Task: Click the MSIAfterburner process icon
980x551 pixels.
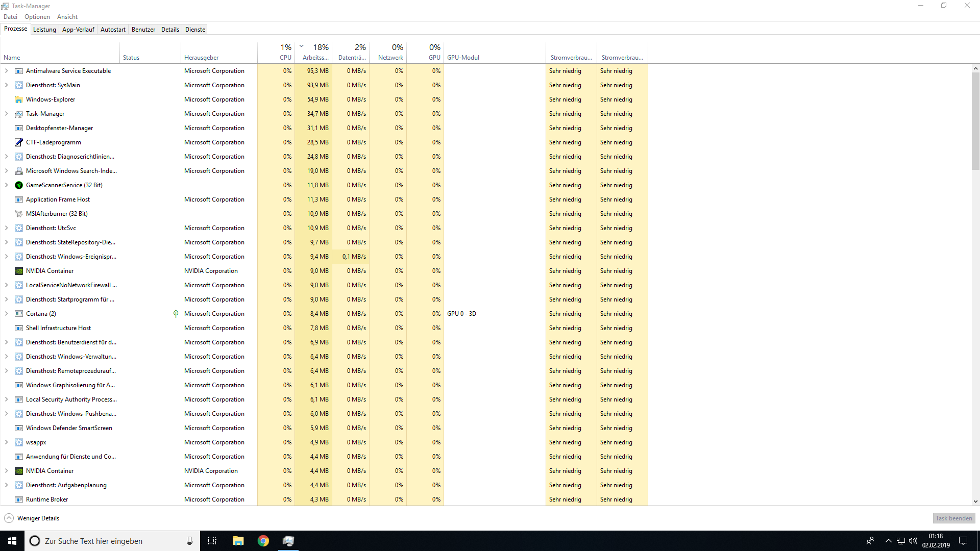Action: point(19,214)
